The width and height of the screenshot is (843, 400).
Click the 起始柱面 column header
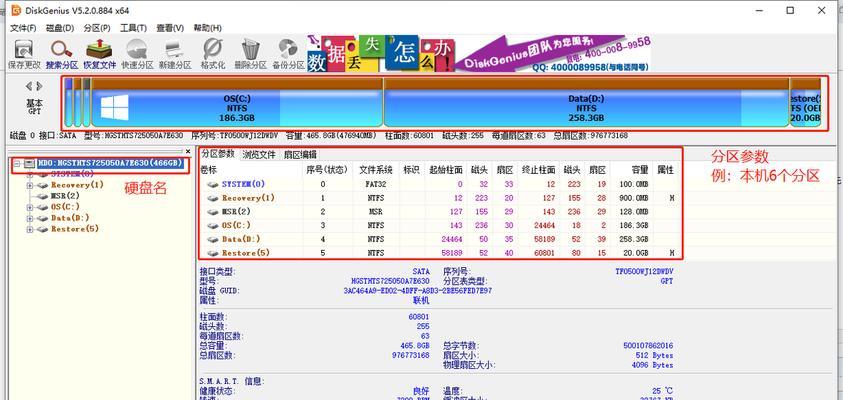tap(446, 170)
